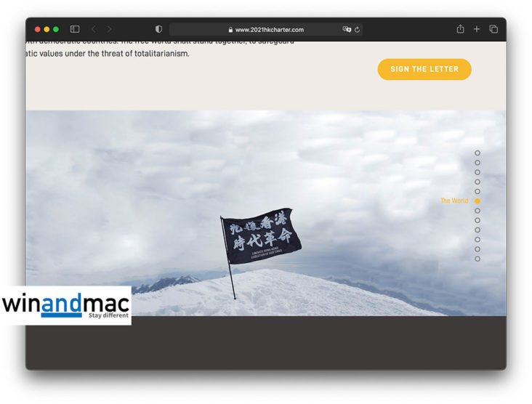This screenshot has width=532, height=404.
Task: Click the black flag on the snowy peak
Action: point(261,235)
